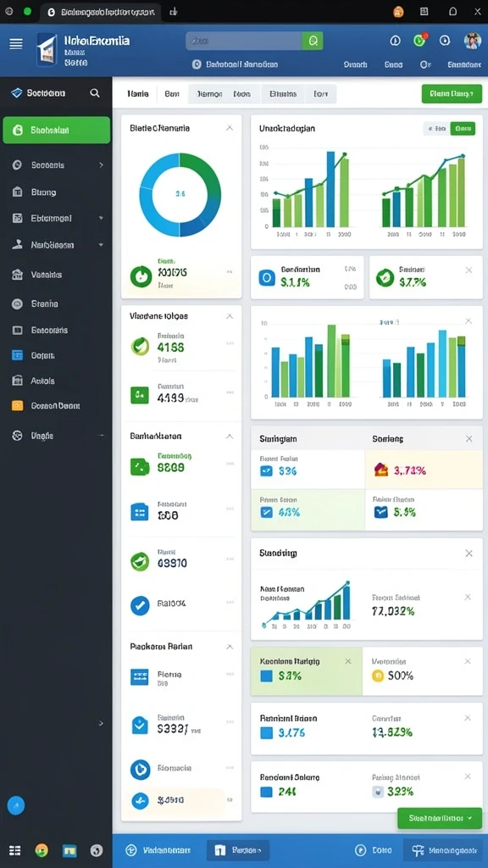Screen dimensions: 488x868
Task: Open the user avatar in the header
Action: click(472, 41)
